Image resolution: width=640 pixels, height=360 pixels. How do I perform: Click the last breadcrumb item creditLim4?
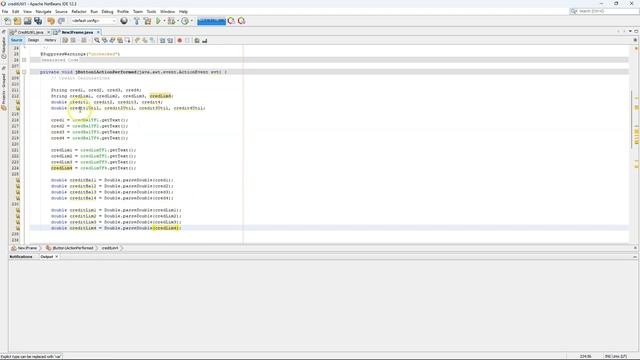[x=110, y=248]
